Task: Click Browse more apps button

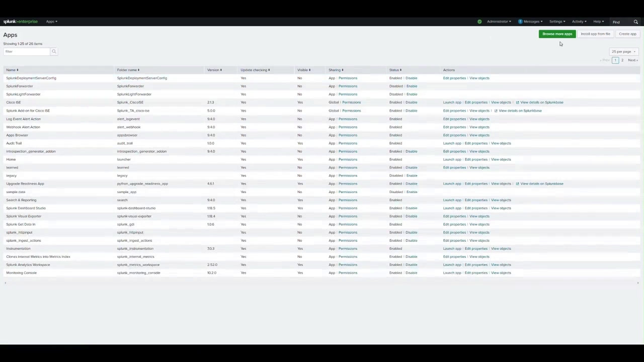Action: click(x=557, y=34)
